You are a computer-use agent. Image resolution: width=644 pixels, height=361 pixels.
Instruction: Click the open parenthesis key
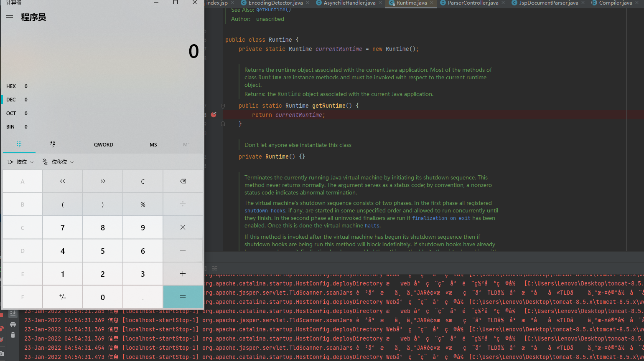pos(63,204)
